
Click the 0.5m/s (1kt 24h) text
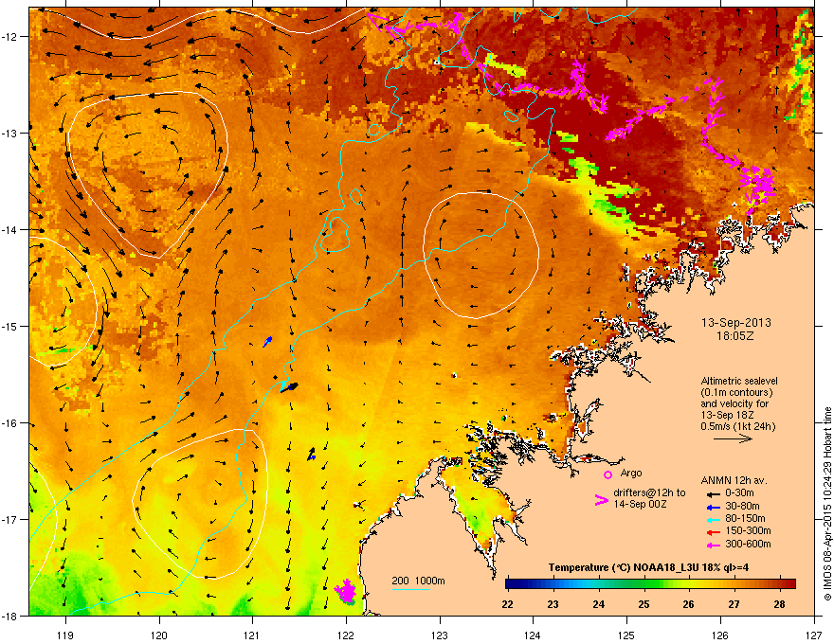point(737,426)
